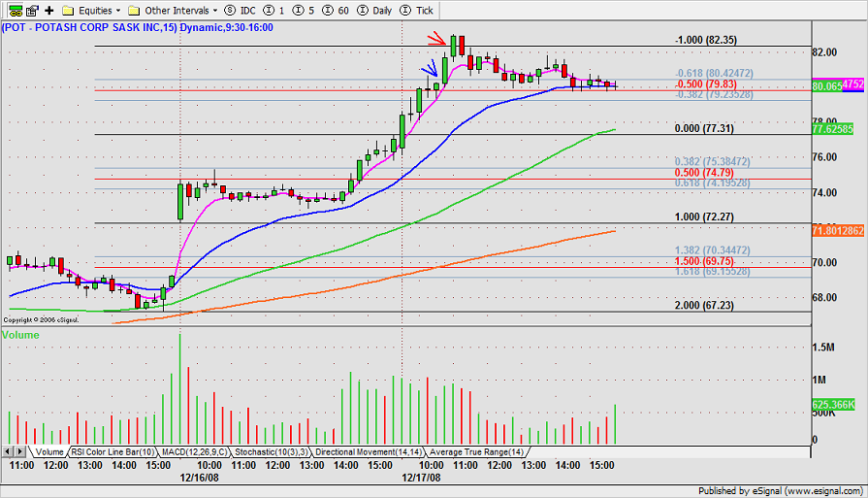Switch to the 1 minute interval
This screenshot has width=868, height=498.
pyautogui.click(x=273, y=10)
